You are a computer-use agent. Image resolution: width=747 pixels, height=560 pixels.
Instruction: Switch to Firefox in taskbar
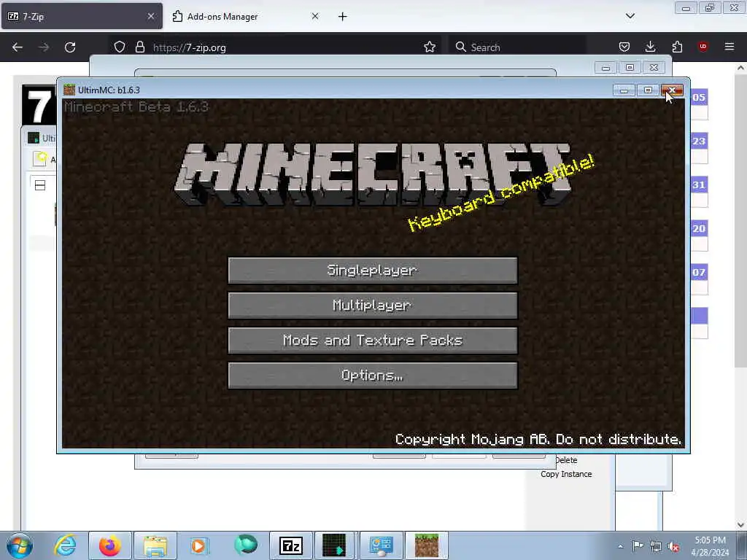pos(109,545)
